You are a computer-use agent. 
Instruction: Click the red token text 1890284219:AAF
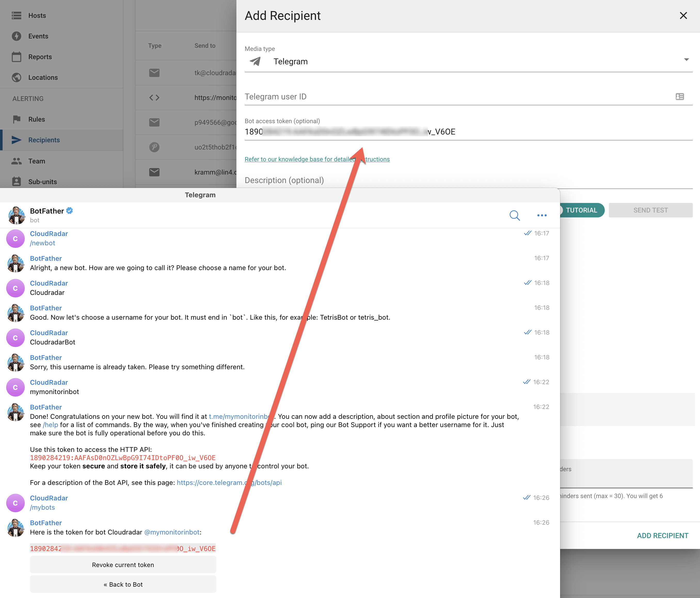coord(123,458)
